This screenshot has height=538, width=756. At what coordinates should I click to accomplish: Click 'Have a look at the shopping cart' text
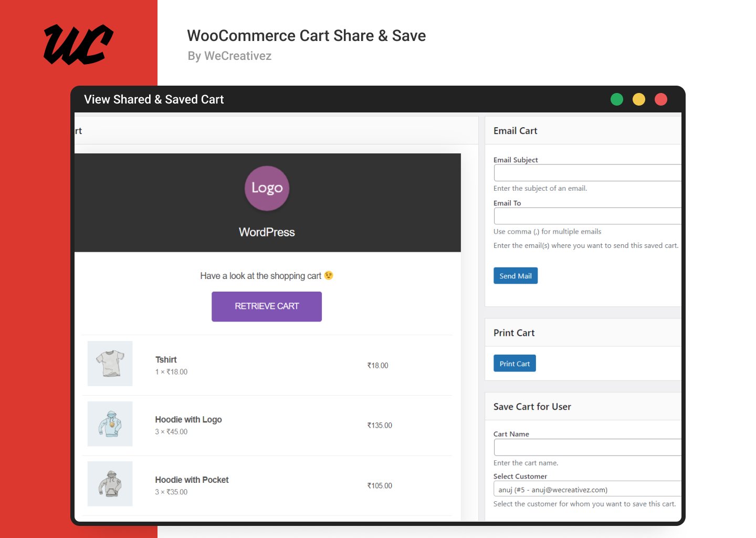point(260,276)
